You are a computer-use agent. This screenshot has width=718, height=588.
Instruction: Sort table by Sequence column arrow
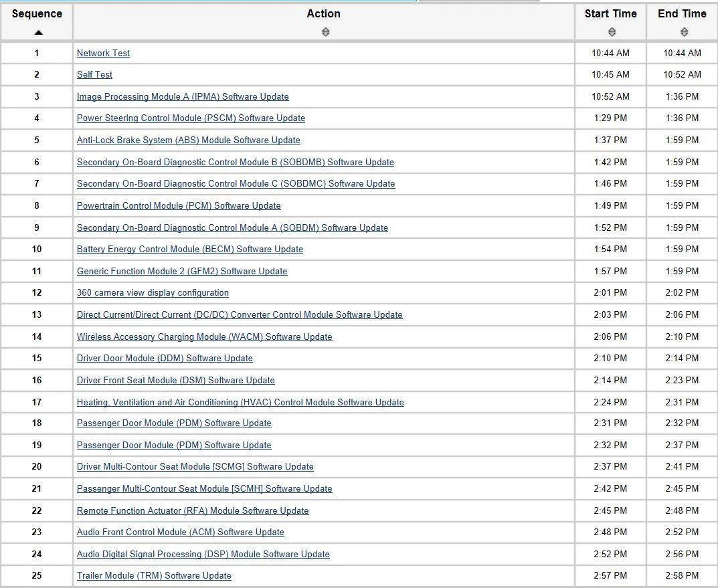point(38,32)
